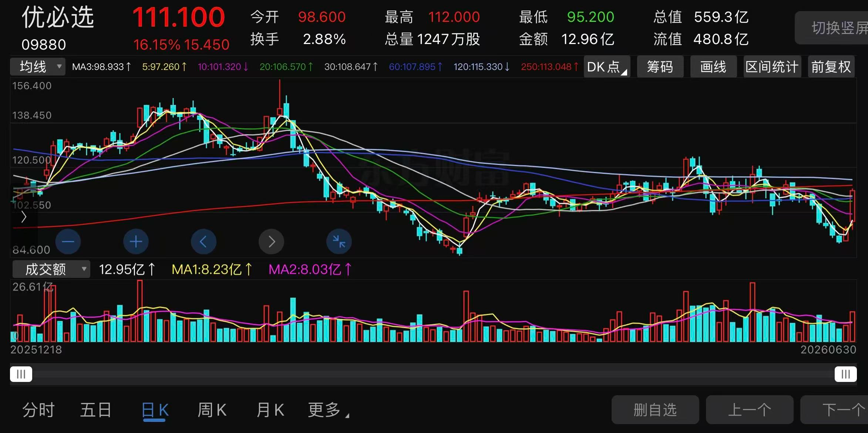Go to previous stock with 上一个
This screenshot has height=433, width=868.
click(x=750, y=410)
